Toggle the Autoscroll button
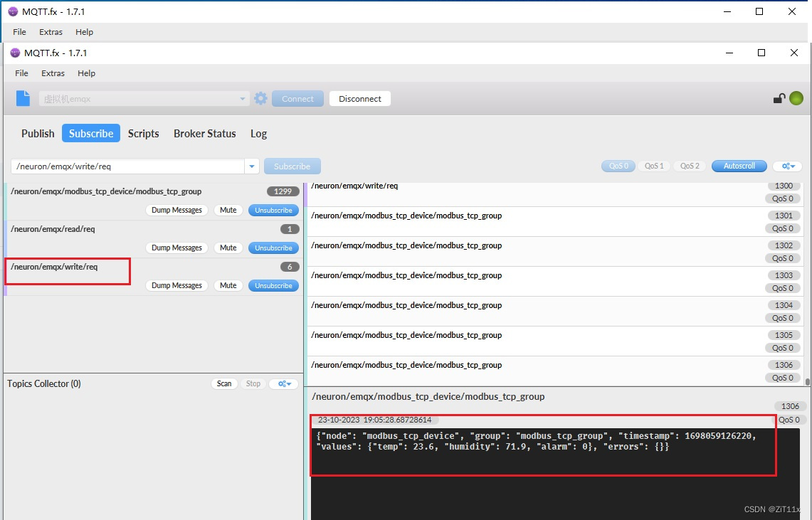 pos(739,166)
